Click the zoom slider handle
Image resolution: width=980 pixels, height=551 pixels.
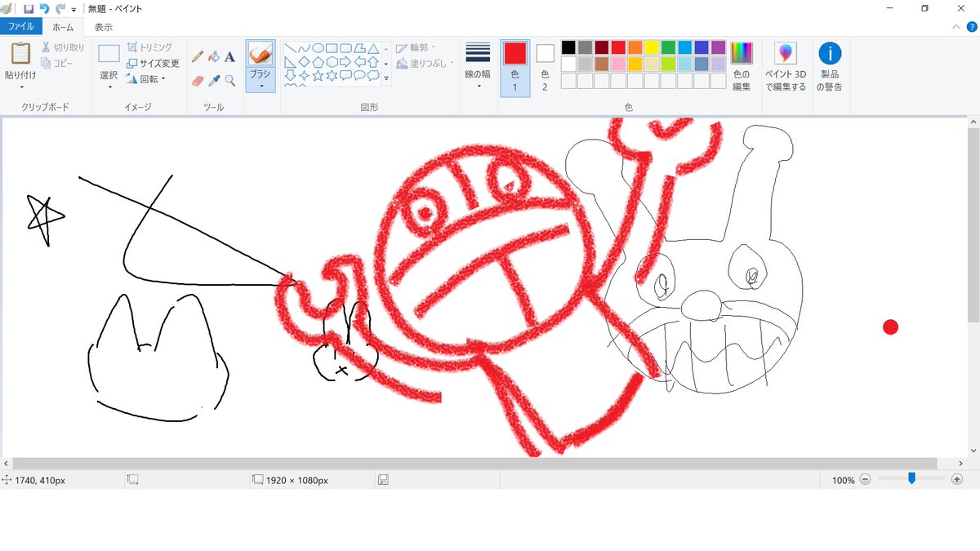point(911,479)
